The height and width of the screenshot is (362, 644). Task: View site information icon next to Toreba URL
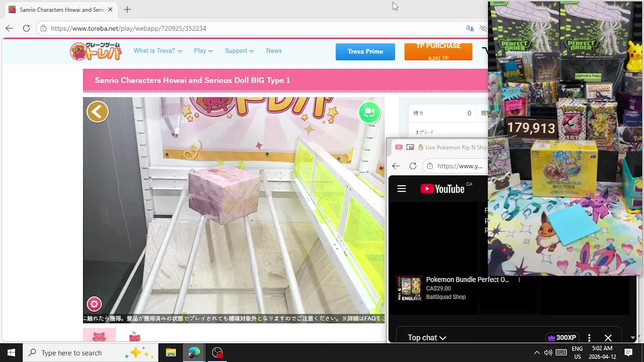click(44, 28)
